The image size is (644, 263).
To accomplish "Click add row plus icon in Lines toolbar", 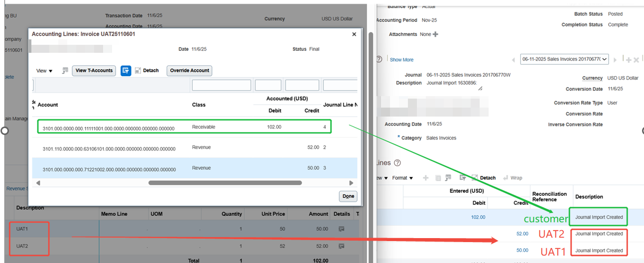I will (x=425, y=178).
